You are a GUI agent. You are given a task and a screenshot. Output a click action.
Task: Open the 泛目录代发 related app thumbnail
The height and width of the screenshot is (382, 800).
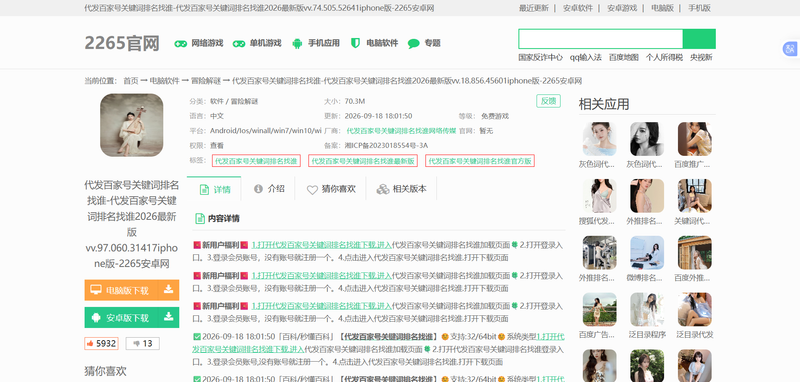click(694, 309)
